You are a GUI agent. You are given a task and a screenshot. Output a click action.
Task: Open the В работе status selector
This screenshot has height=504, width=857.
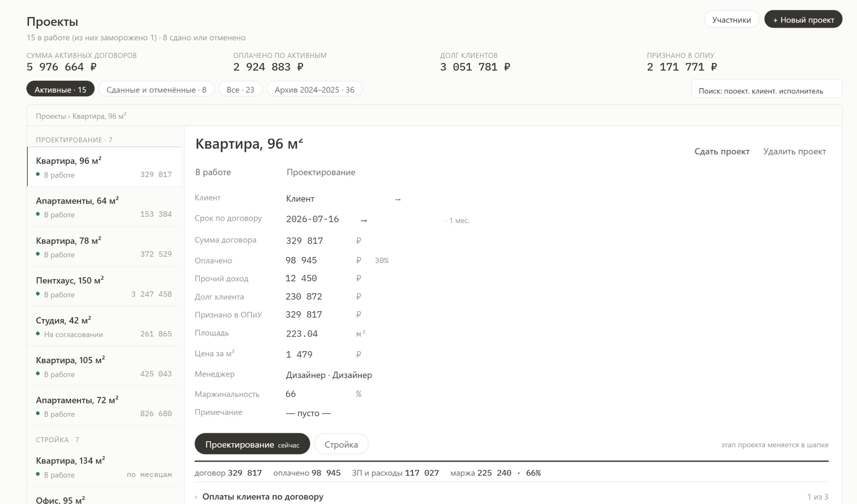(213, 172)
